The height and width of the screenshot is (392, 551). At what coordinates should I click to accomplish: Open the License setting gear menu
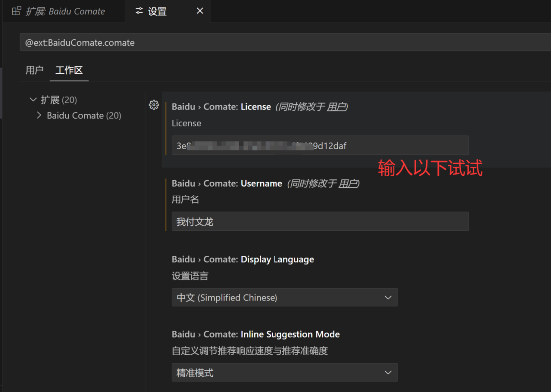tap(154, 105)
